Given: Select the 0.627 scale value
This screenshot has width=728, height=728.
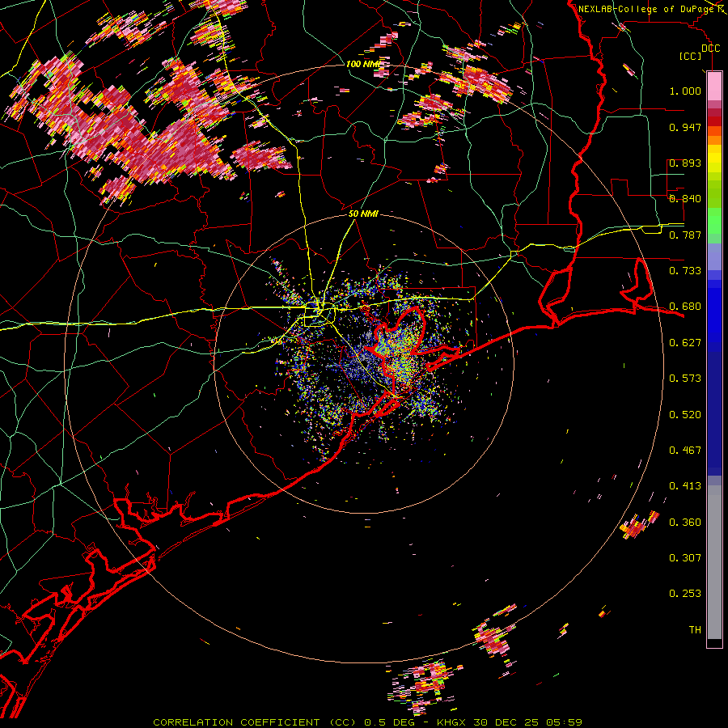Looking at the screenshot, I should pyautogui.click(x=685, y=343).
